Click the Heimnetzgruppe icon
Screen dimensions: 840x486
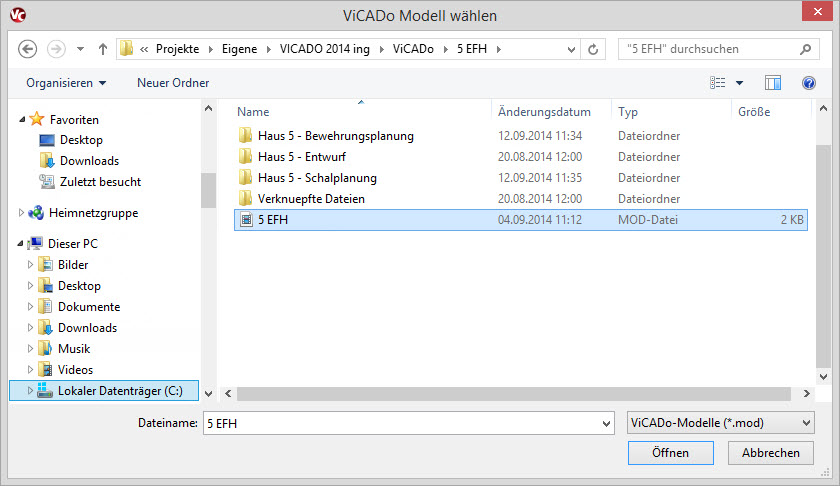[x=36, y=213]
